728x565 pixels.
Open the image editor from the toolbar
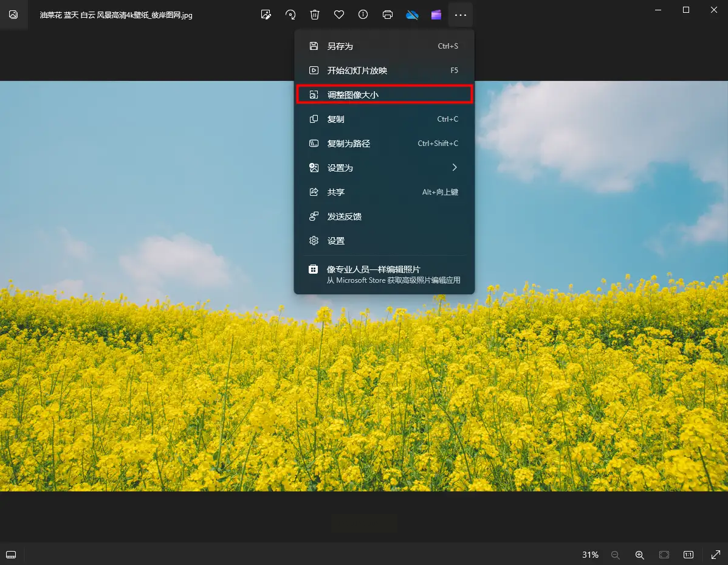pyautogui.click(x=266, y=15)
